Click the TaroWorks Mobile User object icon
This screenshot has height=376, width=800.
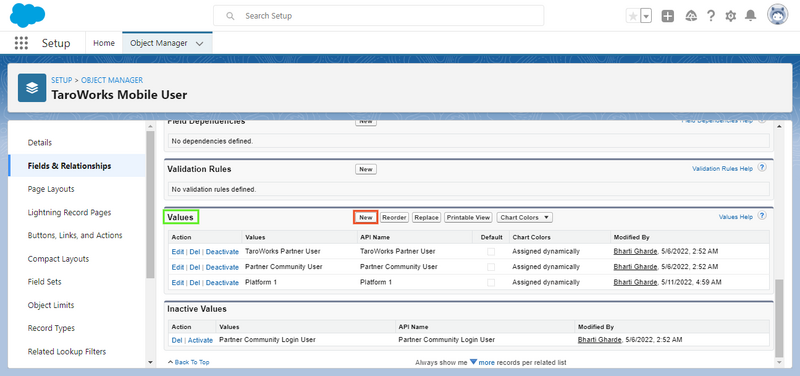click(x=32, y=88)
